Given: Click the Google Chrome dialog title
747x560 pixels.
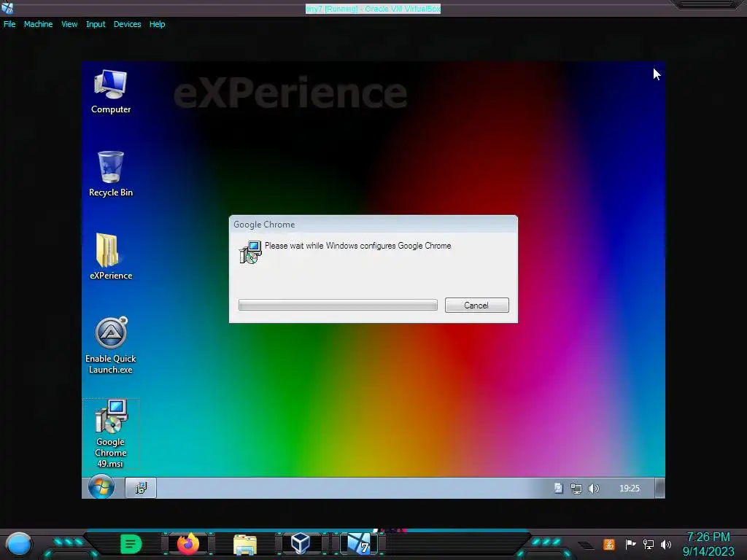Looking at the screenshot, I should (264, 225).
